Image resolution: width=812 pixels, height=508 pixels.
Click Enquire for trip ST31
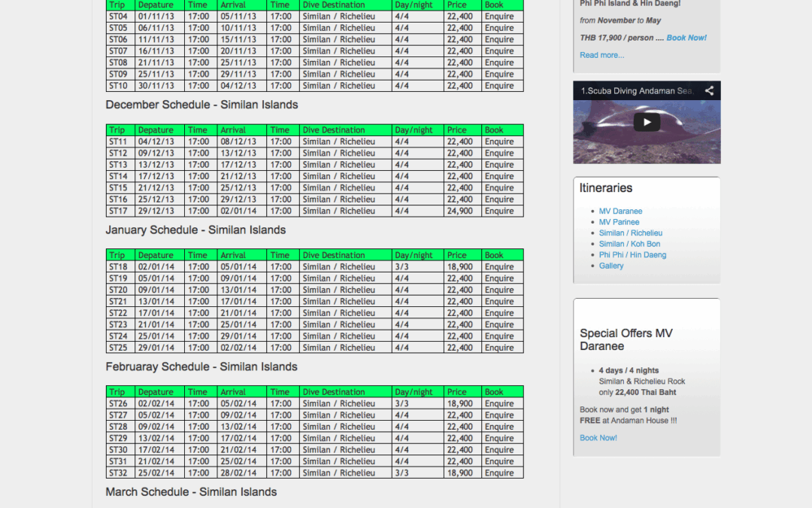(499, 461)
